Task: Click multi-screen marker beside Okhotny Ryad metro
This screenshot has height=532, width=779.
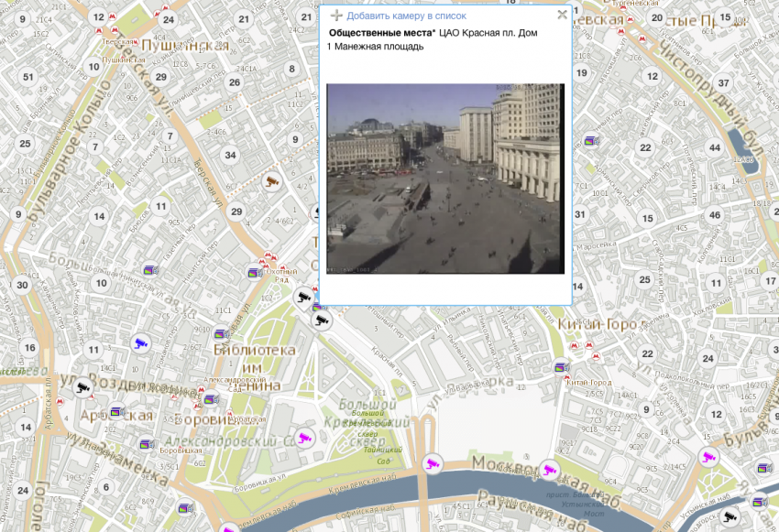Action: point(255,272)
